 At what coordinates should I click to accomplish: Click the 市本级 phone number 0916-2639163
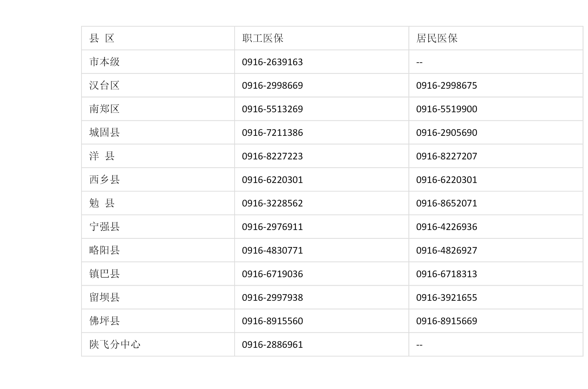(272, 62)
